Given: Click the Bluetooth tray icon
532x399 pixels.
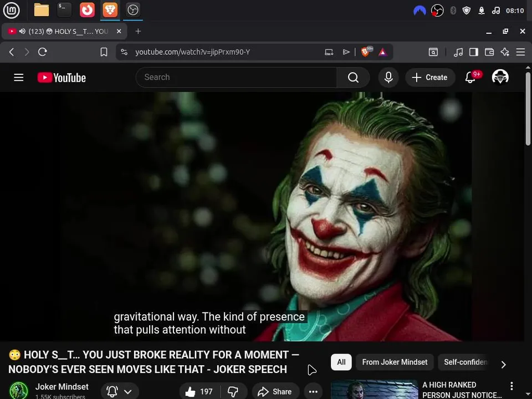Looking at the screenshot, I should [x=453, y=11].
